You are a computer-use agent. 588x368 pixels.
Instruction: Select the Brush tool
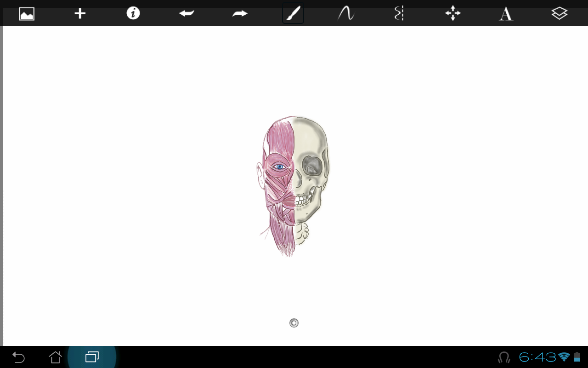pyautogui.click(x=293, y=14)
